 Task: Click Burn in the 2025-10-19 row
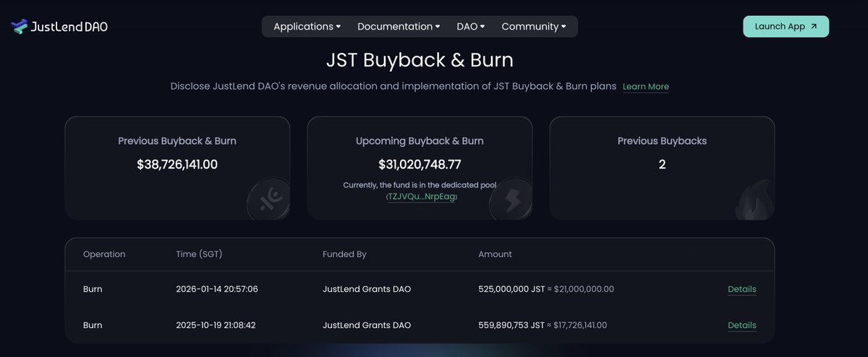[93, 326]
